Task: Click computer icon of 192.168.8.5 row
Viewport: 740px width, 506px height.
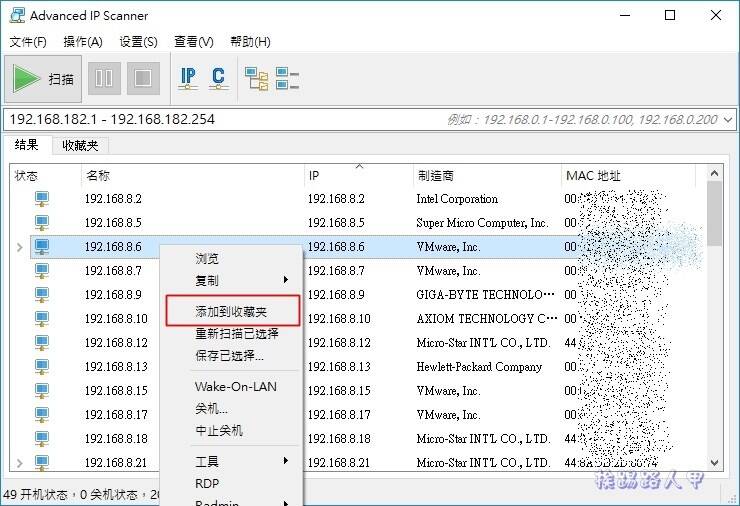Action: (x=42, y=223)
